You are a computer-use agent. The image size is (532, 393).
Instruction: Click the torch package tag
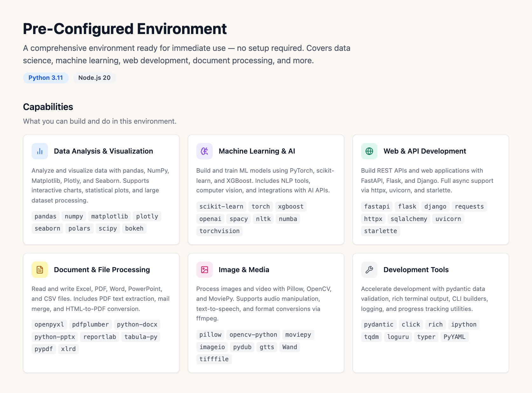[261, 206]
